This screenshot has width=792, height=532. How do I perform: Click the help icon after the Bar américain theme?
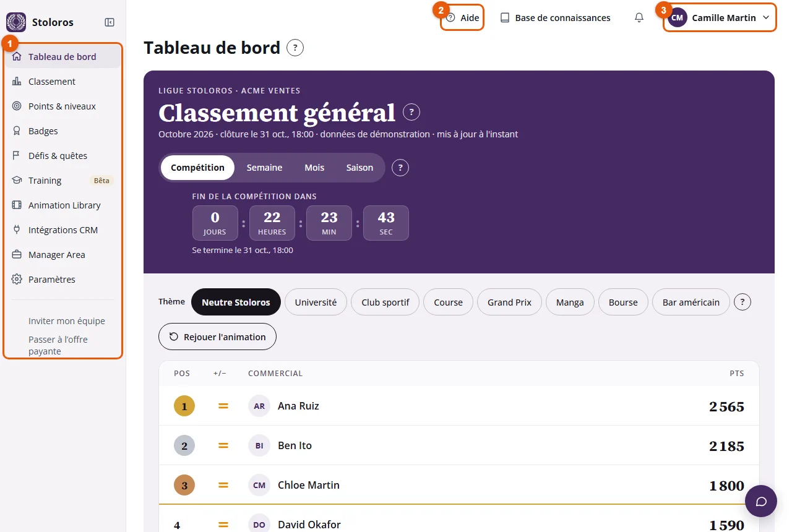coord(742,302)
